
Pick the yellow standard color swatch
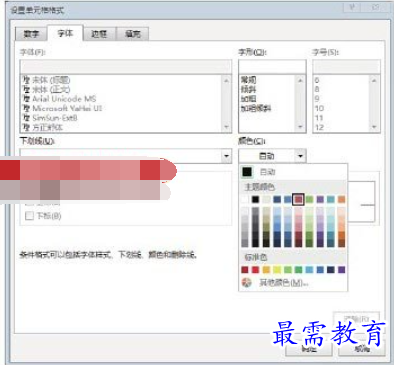[277, 270]
